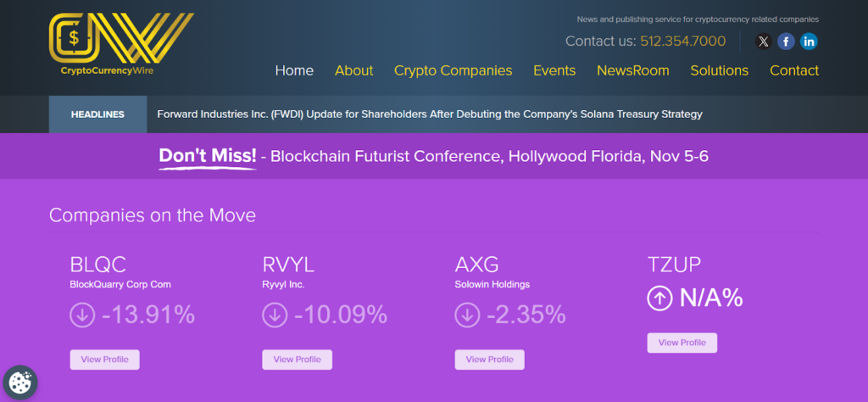Click the CryptoCurrencyWire logo
The height and width of the screenshot is (402, 868).
[121, 45]
